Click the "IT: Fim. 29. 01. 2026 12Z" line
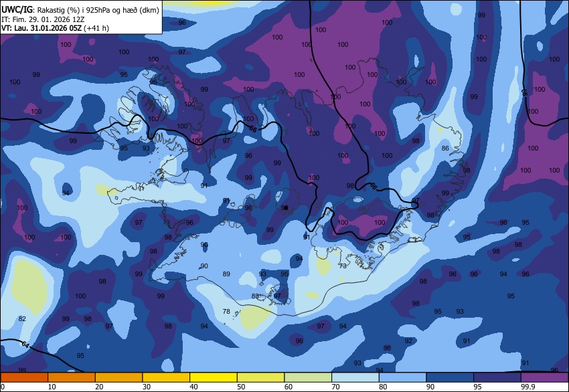The height and width of the screenshot is (392, 569). point(43,19)
